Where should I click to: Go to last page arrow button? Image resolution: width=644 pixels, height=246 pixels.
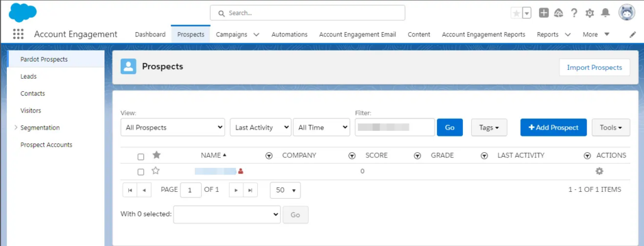click(250, 190)
